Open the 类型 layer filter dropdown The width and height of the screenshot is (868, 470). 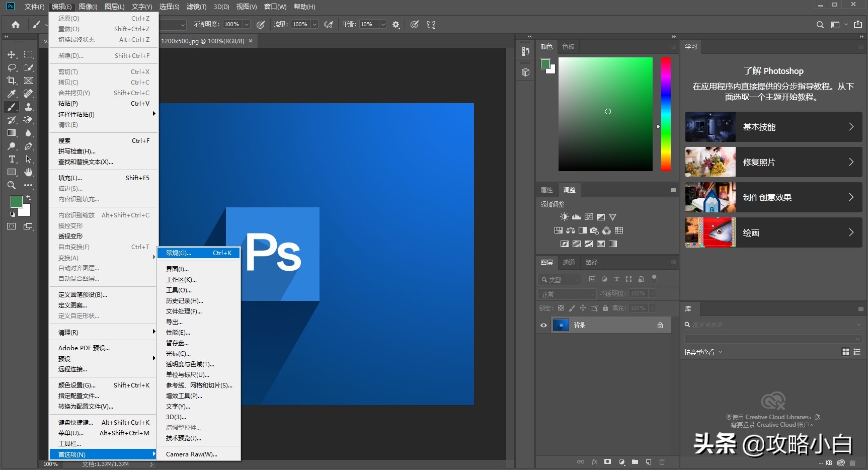tap(559, 279)
